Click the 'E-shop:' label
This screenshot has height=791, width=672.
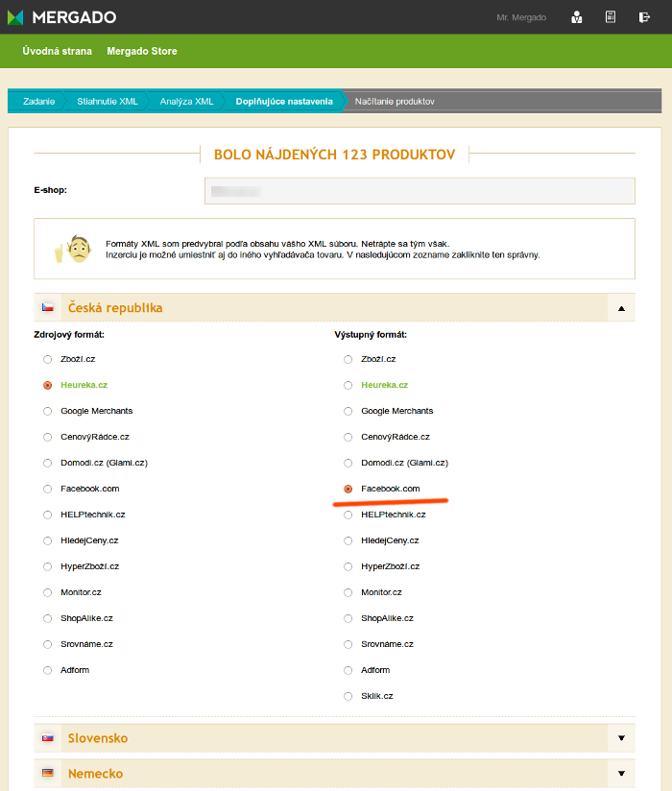[51, 190]
